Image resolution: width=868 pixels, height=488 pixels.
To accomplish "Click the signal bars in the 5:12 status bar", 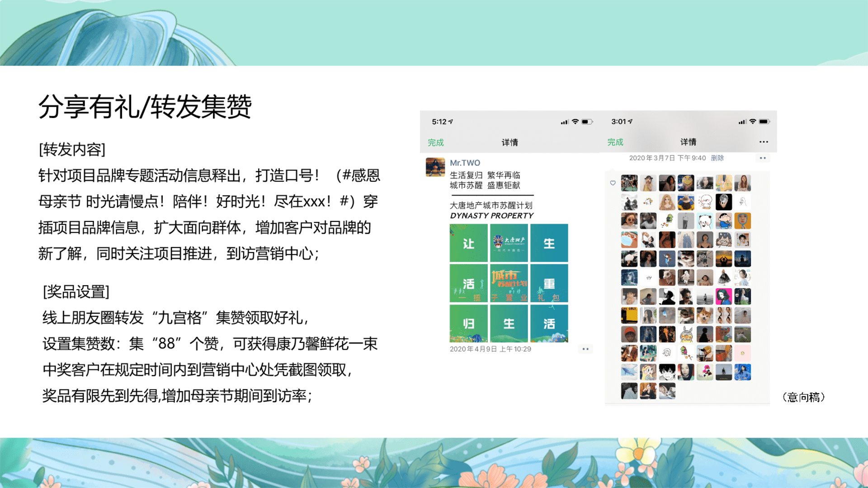I will [565, 122].
